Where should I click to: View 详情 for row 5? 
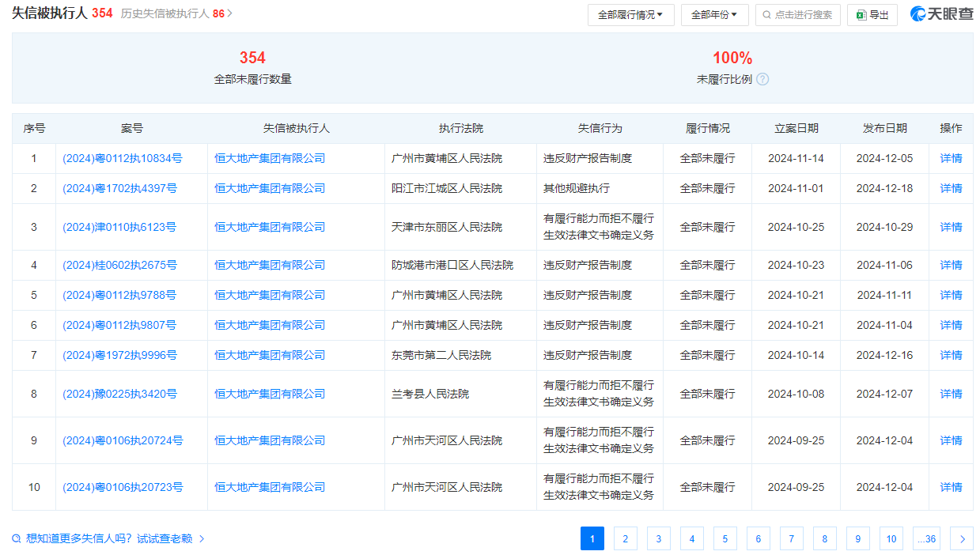click(x=951, y=295)
